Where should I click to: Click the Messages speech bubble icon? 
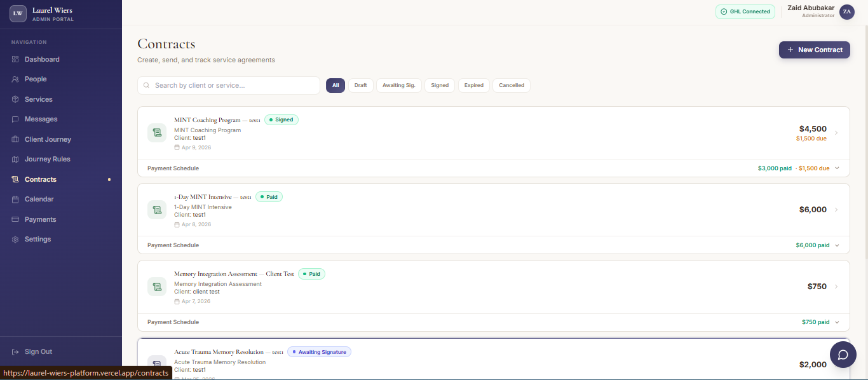[x=15, y=119]
